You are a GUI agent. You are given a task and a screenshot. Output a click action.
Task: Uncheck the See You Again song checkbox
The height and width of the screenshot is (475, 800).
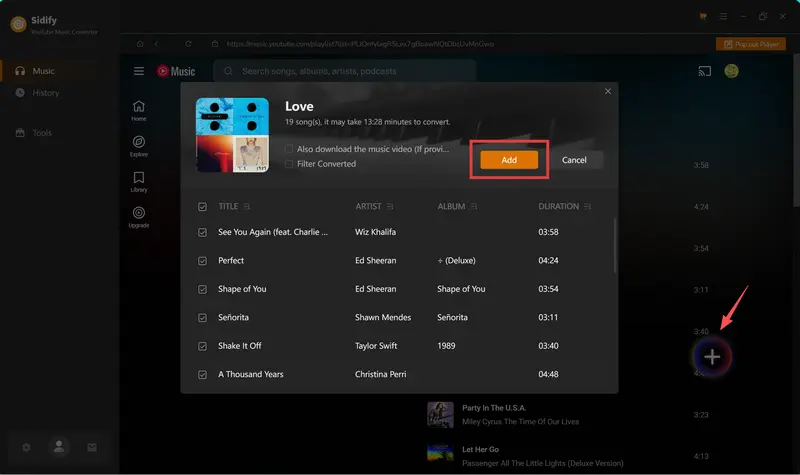coord(203,232)
